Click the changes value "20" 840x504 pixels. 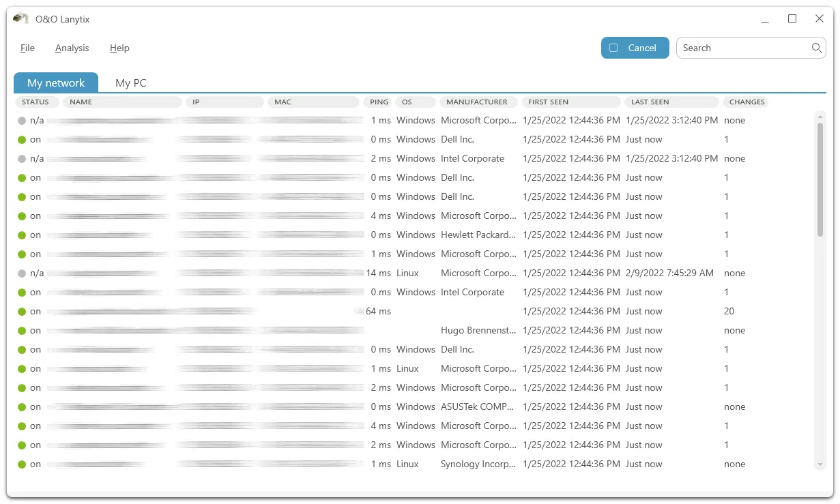[729, 312]
